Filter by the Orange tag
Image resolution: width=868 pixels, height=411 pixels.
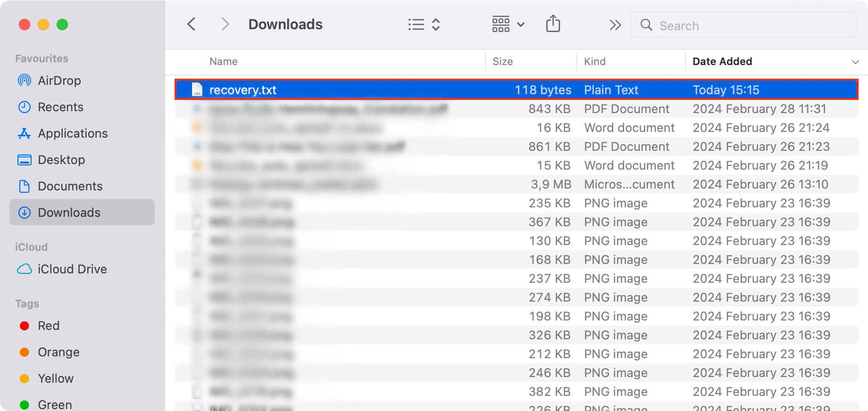(58, 352)
